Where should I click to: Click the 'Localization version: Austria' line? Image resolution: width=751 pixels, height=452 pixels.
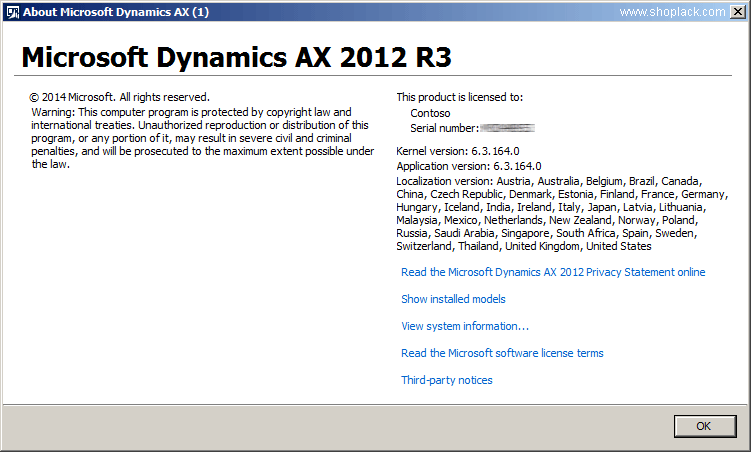(549, 181)
